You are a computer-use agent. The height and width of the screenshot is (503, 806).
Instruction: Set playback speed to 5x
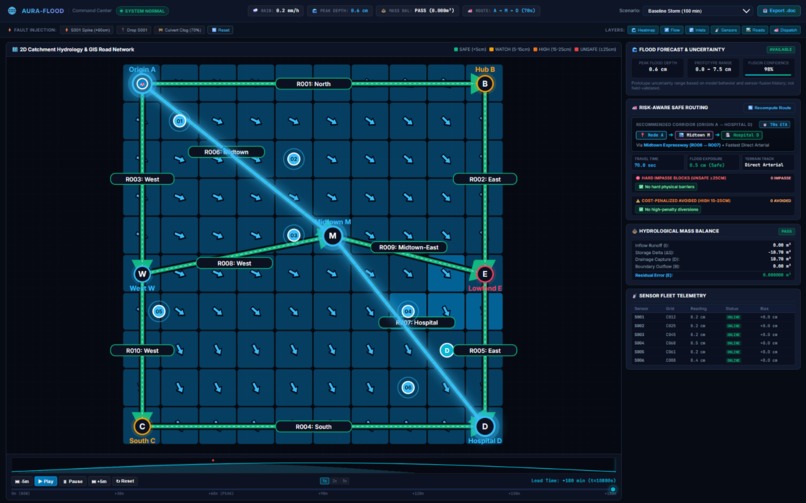[x=345, y=481]
